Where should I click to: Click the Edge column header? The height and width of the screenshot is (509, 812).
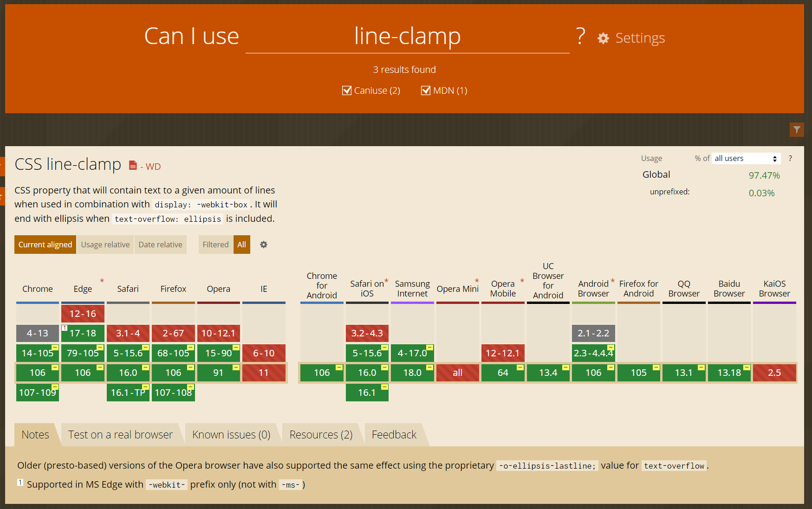83,289
